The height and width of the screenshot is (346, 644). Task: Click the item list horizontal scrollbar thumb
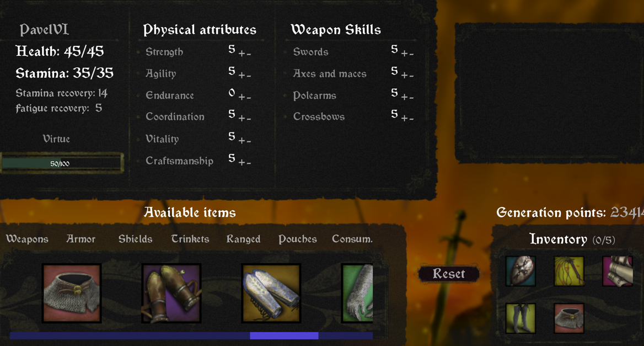tap(284, 336)
